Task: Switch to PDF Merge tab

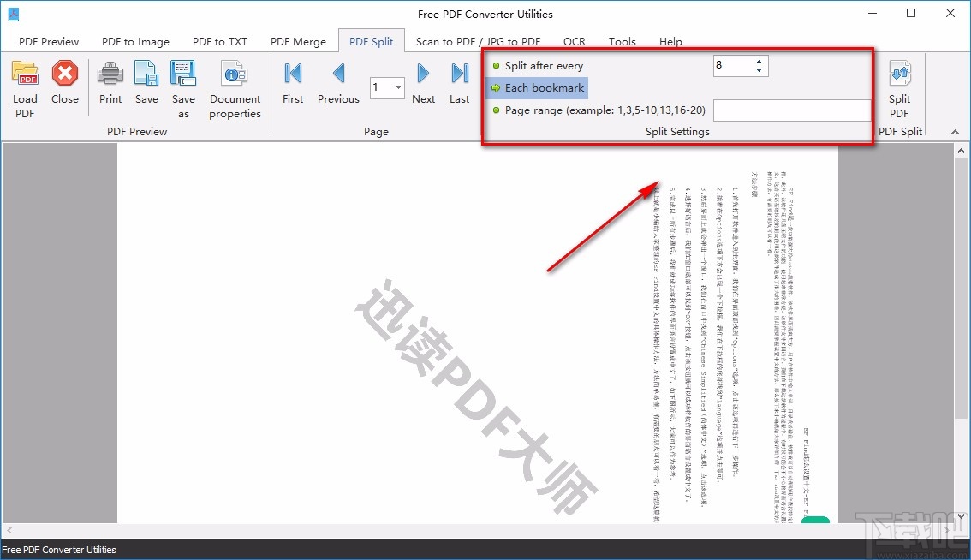Action: [298, 41]
